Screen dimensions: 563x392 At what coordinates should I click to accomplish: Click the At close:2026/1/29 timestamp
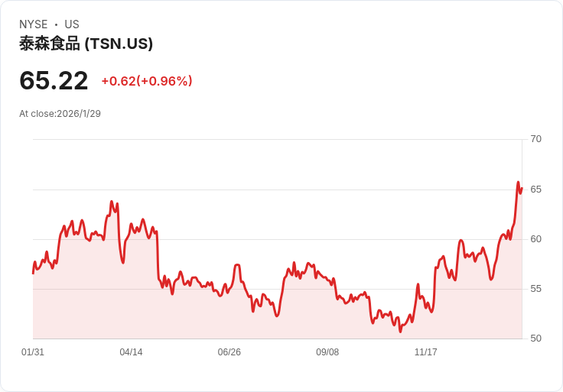tap(60, 114)
